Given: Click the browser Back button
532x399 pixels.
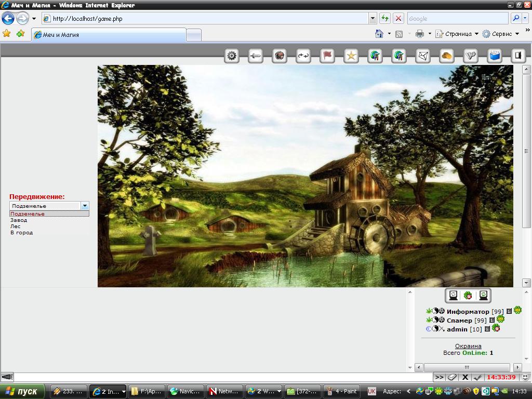Looking at the screenshot, I should (x=8, y=18).
